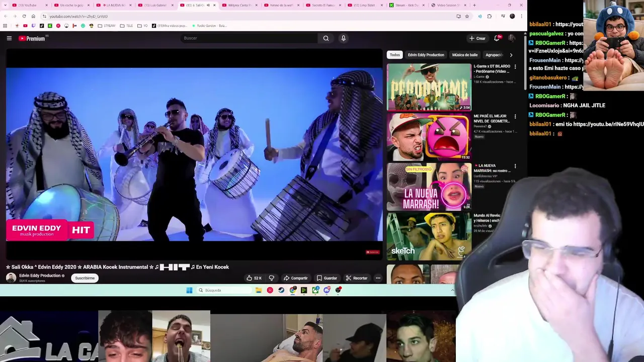Open the TELE bookmarks folder
The width and height of the screenshot is (644, 362).
[x=126, y=26]
